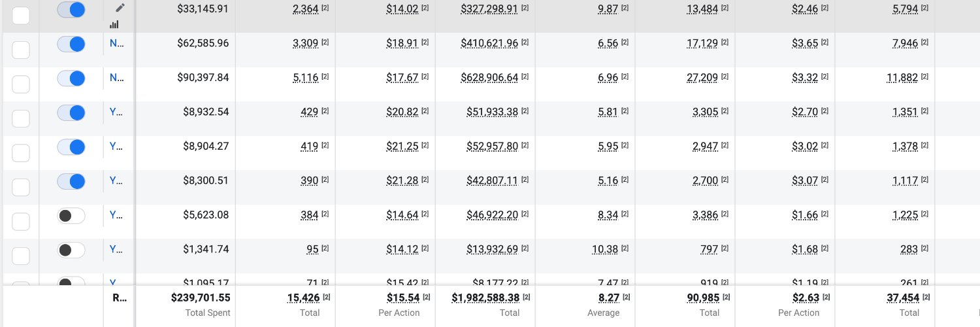
Task: Open the campaign name link in the $62,585.96 row
Action: pos(116,44)
